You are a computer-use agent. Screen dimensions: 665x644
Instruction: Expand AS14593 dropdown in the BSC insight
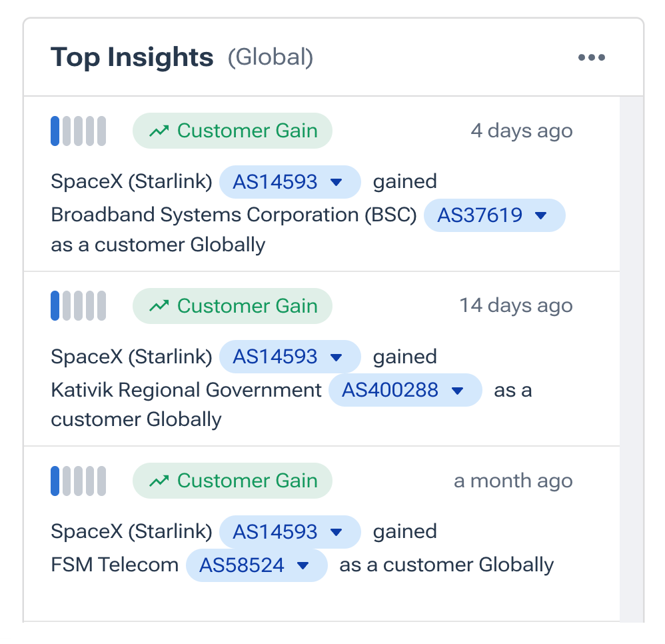tap(336, 182)
